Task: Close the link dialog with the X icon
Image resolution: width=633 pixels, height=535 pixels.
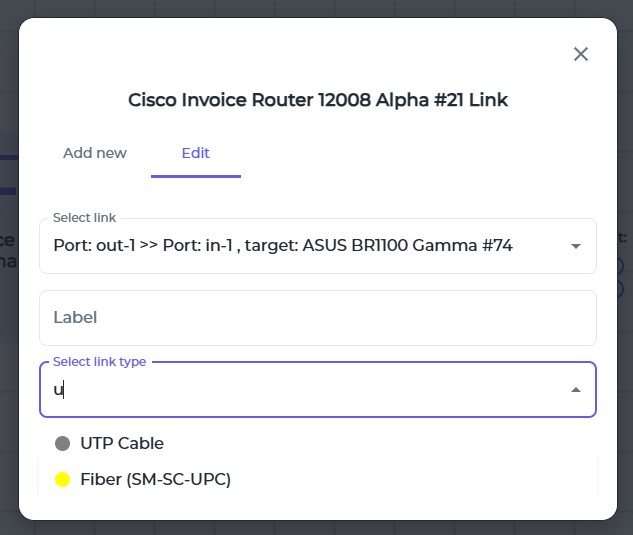Action: [x=580, y=54]
